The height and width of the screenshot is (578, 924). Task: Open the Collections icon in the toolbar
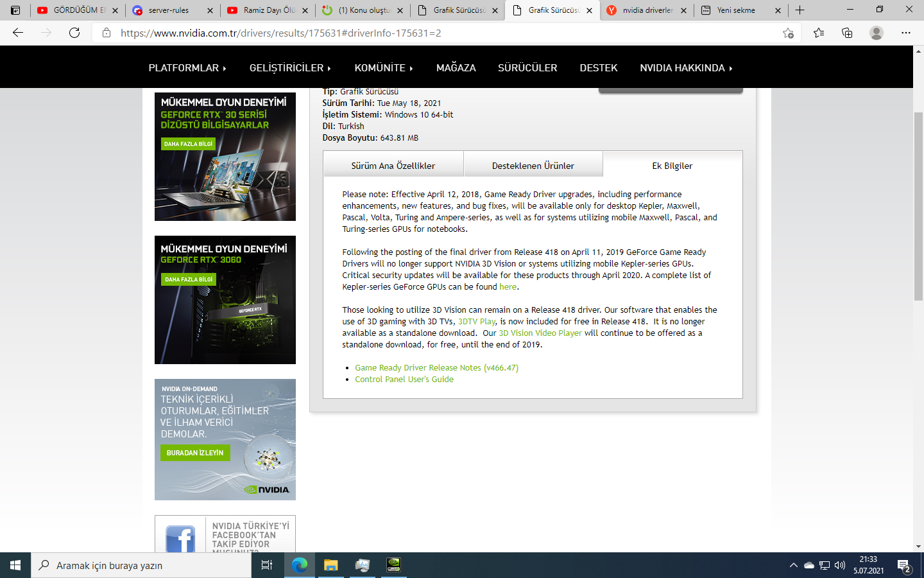tap(847, 33)
